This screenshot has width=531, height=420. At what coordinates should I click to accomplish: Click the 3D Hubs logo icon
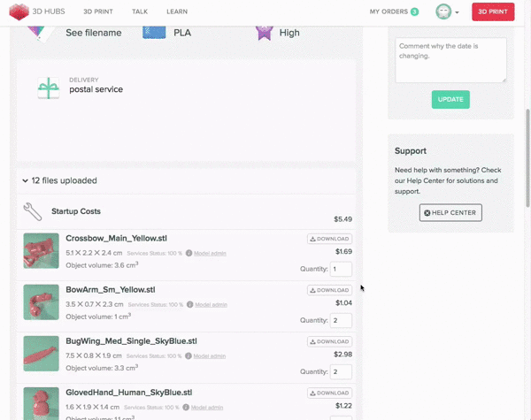click(x=17, y=12)
